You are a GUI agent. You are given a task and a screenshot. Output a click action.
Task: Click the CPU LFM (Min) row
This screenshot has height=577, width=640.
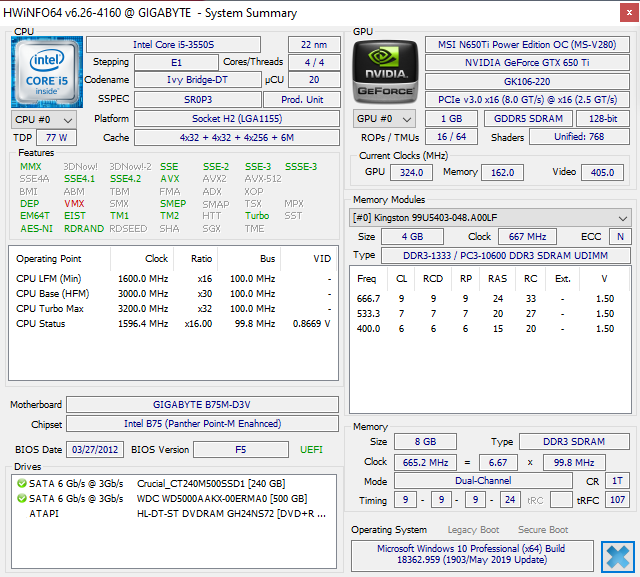click(173, 279)
